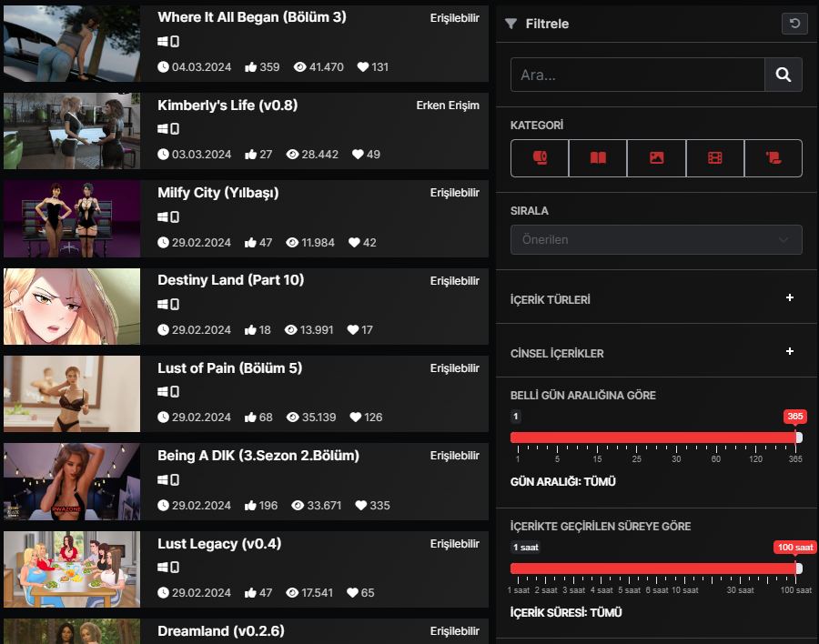Open Dreamland (v0.2.6) title
819x644 pixels.
[x=221, y=631]
